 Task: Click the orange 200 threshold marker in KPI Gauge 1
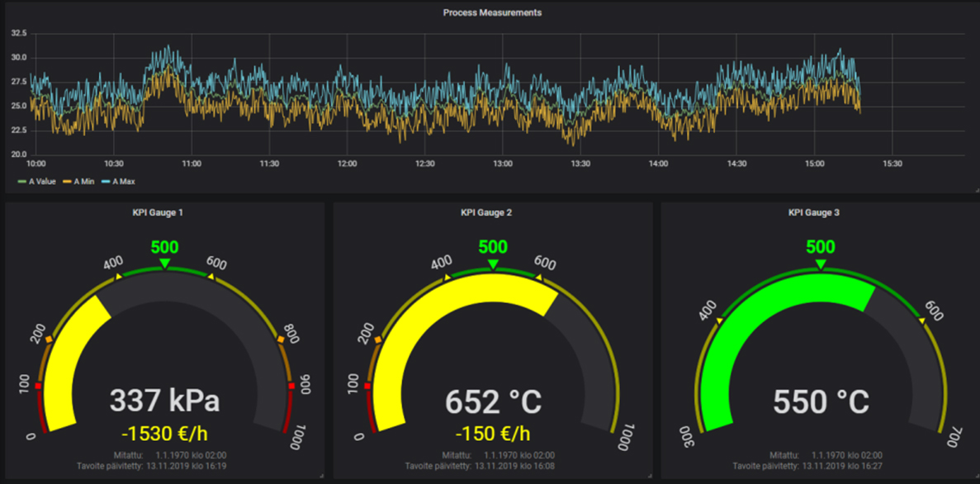[50, 339]
